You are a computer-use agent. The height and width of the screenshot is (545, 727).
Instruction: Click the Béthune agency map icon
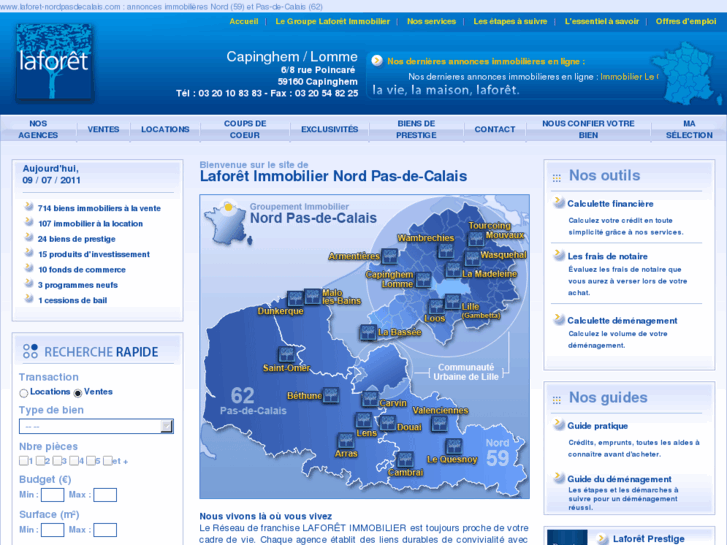click(x=331, y=395)
